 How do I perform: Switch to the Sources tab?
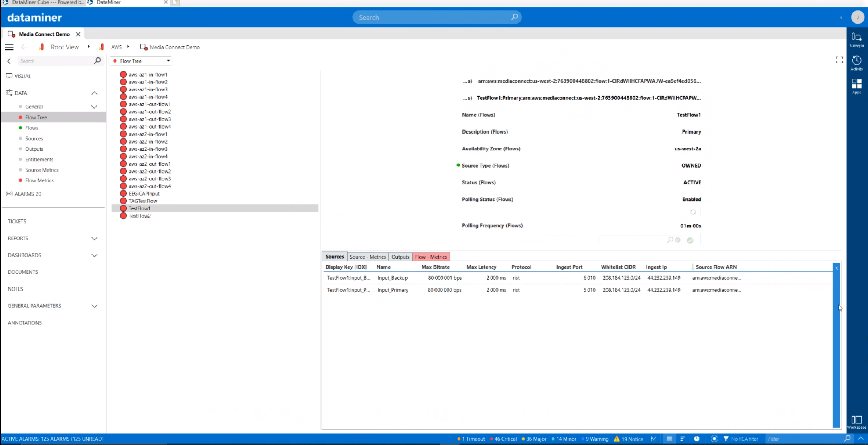(335, 257)
